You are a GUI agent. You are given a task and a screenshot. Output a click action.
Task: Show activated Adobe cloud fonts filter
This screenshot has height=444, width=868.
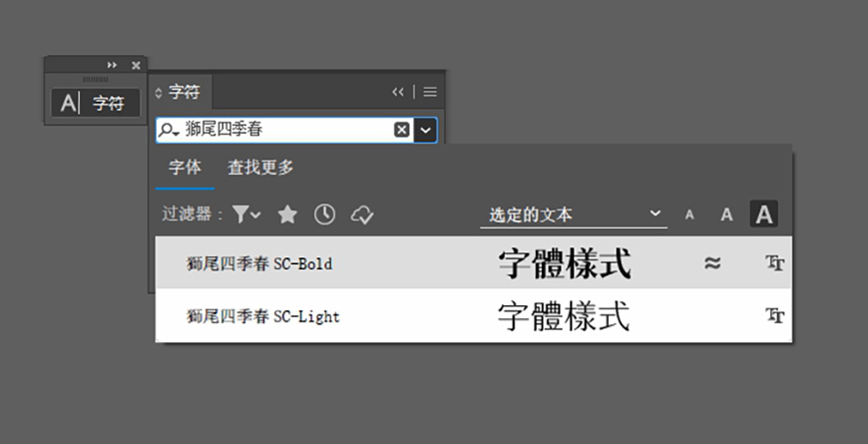point(362,215)
